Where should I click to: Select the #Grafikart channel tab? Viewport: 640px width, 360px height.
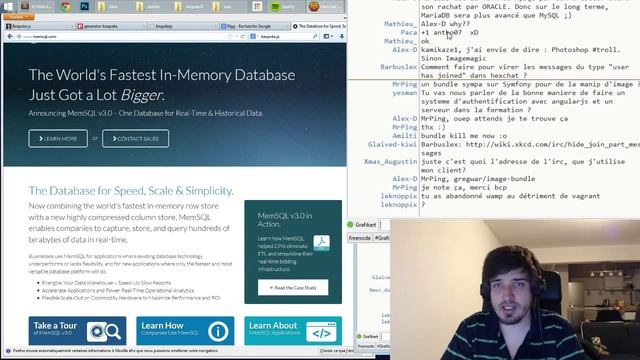tap(382, 238)
